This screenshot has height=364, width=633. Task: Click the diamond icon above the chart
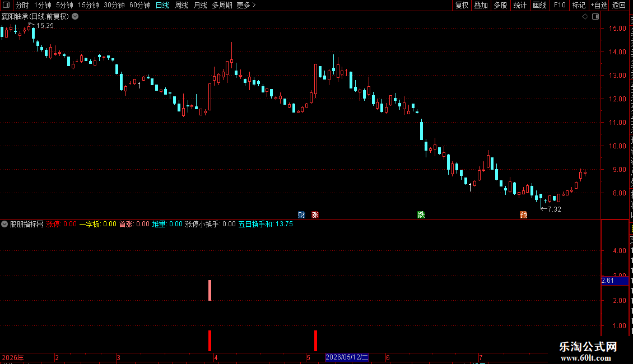pos(585,17)
